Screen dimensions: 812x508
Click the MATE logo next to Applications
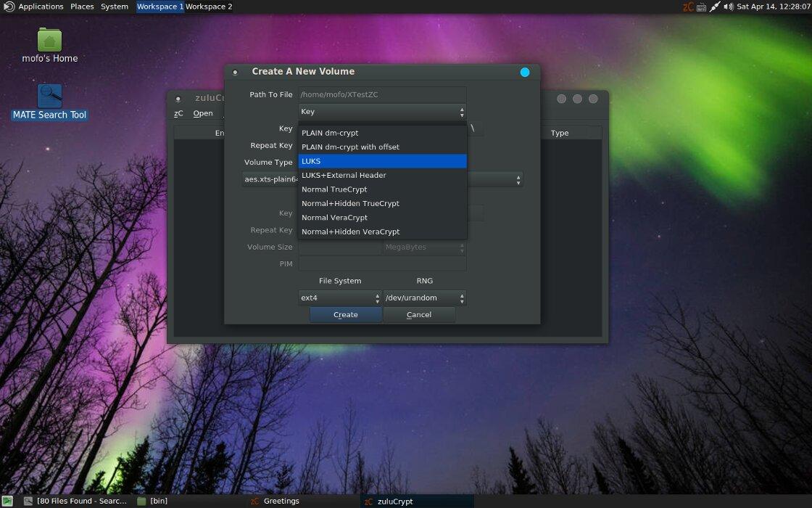click(x=9, y=7)
